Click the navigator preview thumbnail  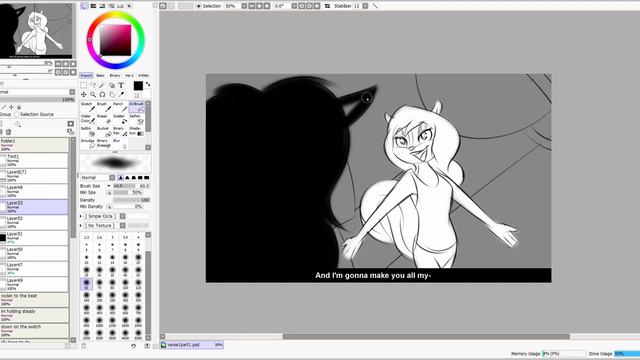(x=36, y=31)
